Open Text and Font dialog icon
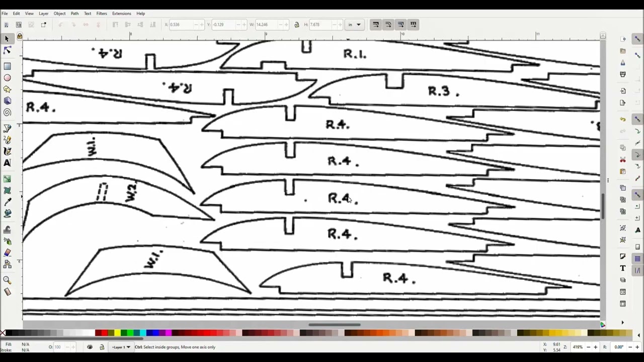This screenshot has width=644, height=362. pyautogui.click(x=623, y=268)
